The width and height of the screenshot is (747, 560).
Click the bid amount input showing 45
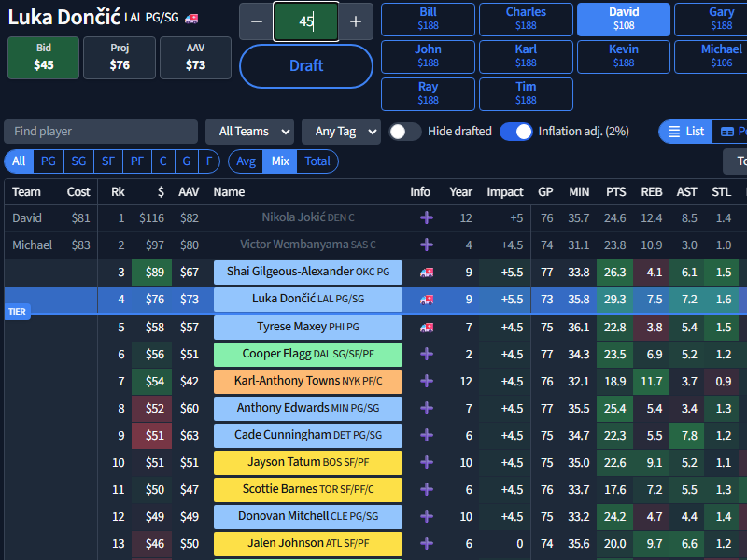tap(306, 21)
